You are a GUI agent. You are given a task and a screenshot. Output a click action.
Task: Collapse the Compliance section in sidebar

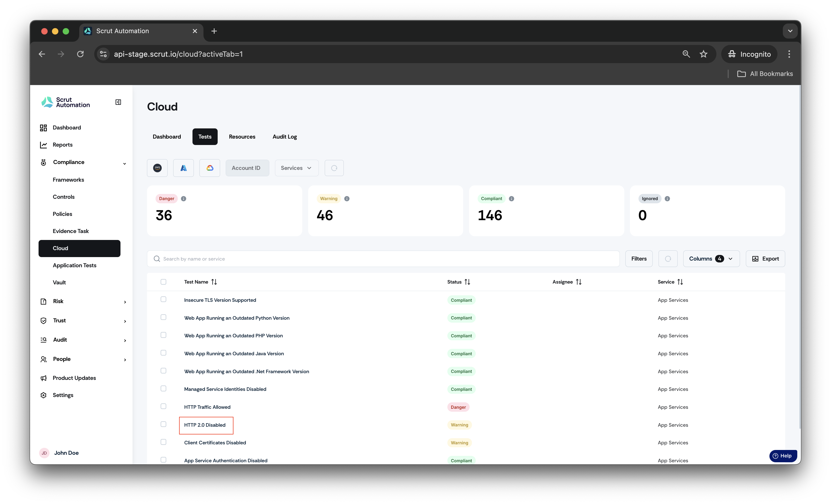pos(124,163)
